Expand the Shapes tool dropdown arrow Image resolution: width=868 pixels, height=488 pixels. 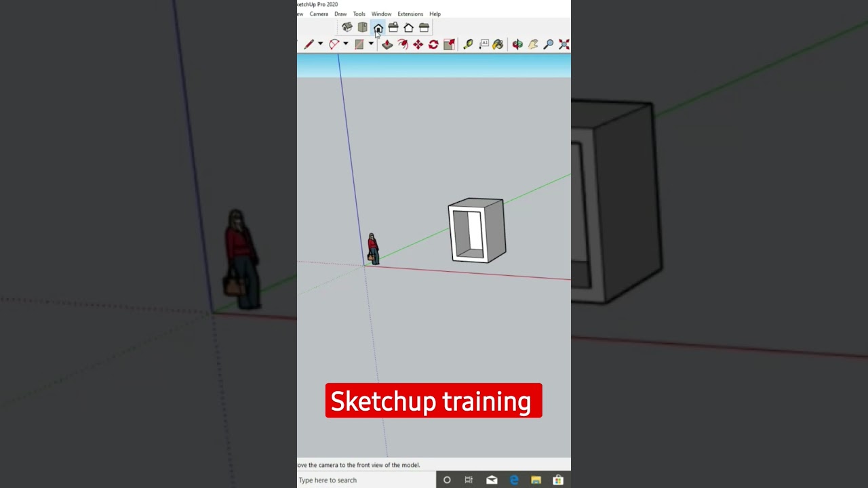pos(371,44)
